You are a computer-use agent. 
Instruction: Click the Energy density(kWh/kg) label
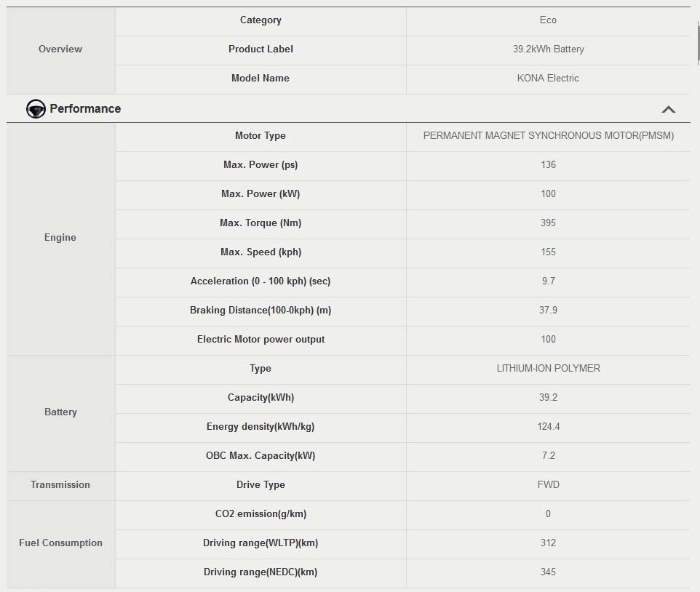click(260, 427)
